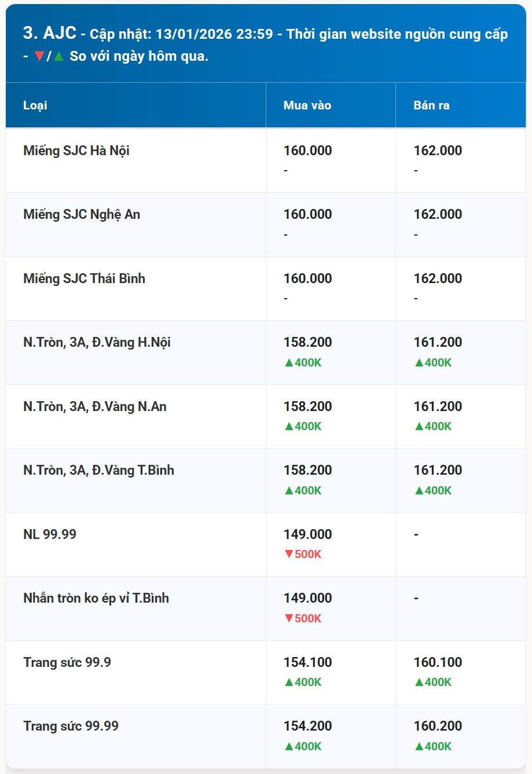Select the 'Bán ra' column header
Image resolution: width=532 pixels, height=774 pixels.
click(x=431, y=105)
